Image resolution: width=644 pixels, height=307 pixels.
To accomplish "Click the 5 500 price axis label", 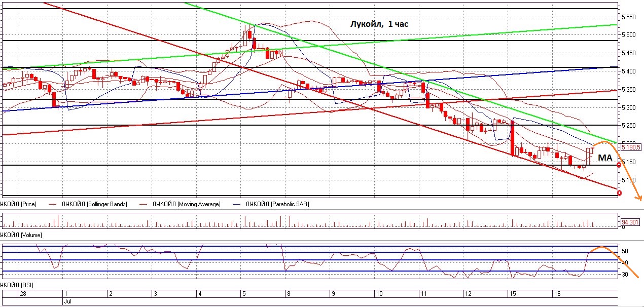I will pos(629,35).
